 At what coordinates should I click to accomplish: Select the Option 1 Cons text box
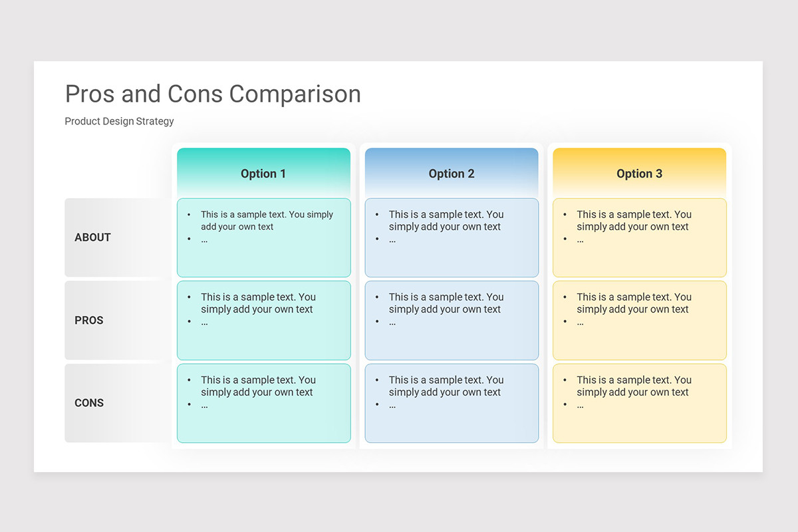pos(264,403)
